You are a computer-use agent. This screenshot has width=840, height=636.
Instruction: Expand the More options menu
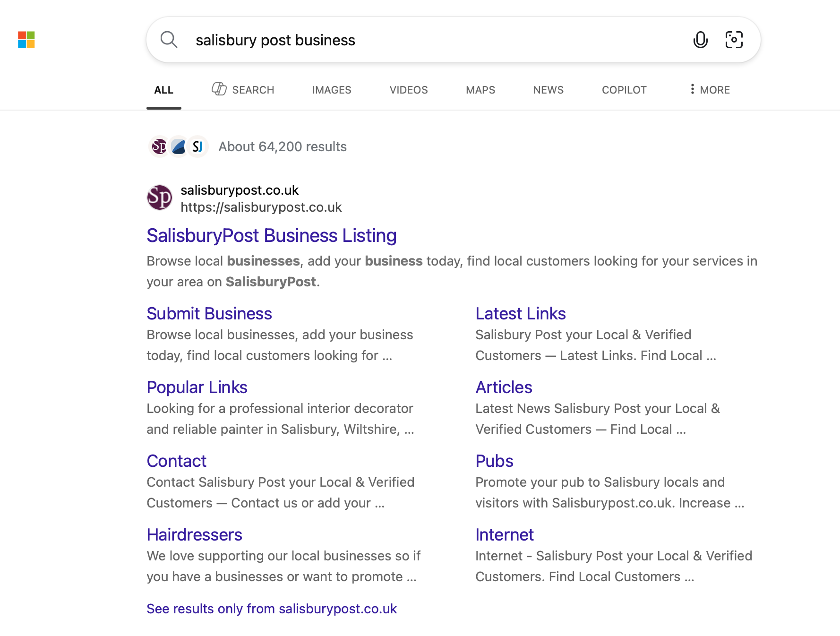coord(709,90)
